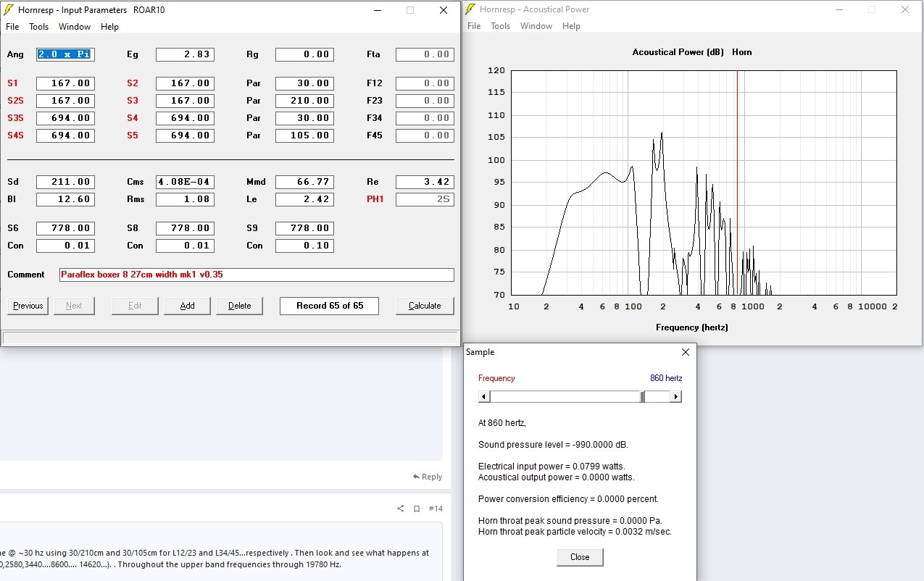Click the Par field showing 210.00
The height and width of the screenshot is (581, 924).
click(304, 101)
